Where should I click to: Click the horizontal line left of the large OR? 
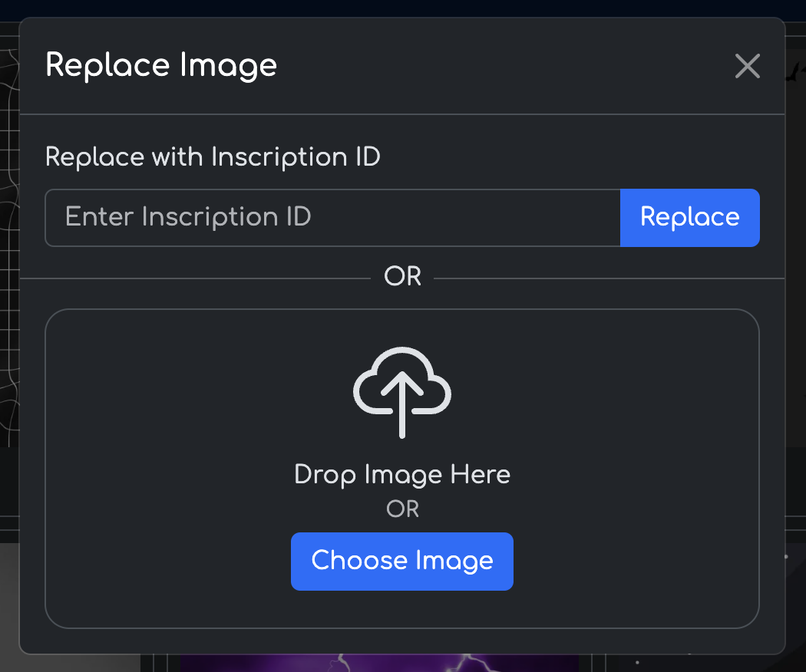click(x=192, y=278)
